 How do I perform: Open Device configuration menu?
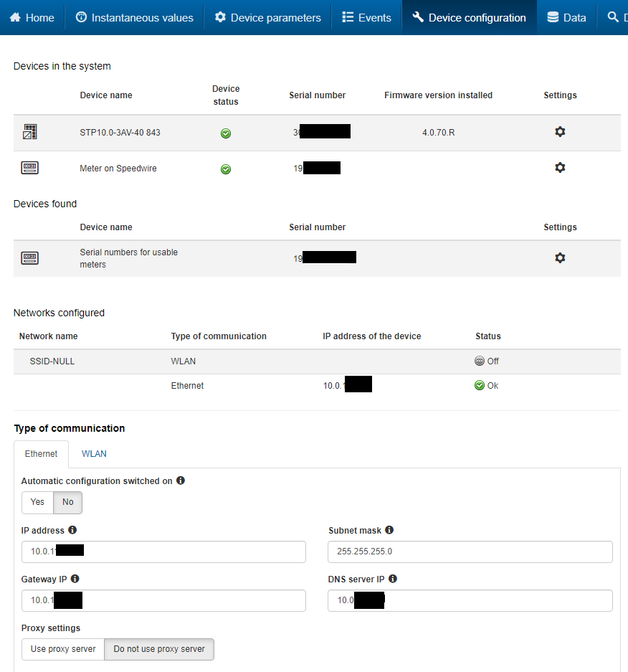[x=469, y=18]
